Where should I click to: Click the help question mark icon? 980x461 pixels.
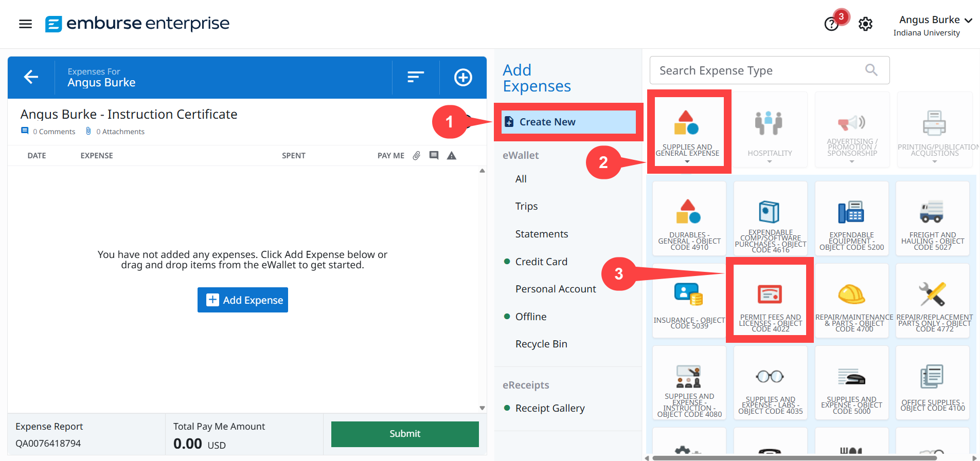tap(831, 24)
